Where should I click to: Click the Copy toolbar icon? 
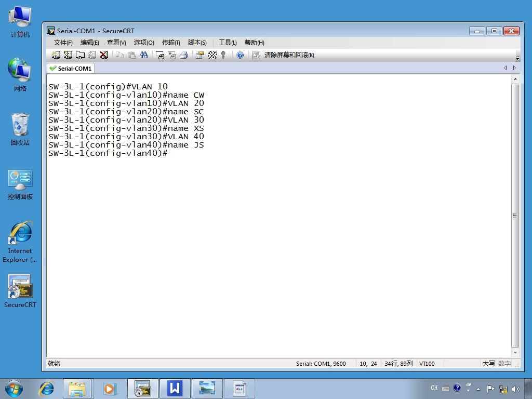point(120,55)
